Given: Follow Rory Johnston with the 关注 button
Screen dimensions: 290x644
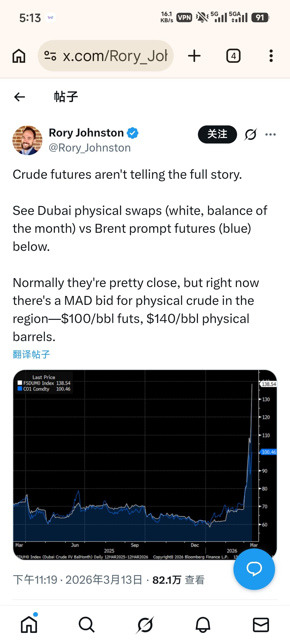Looking at the screenshot, I should (217, 134).
